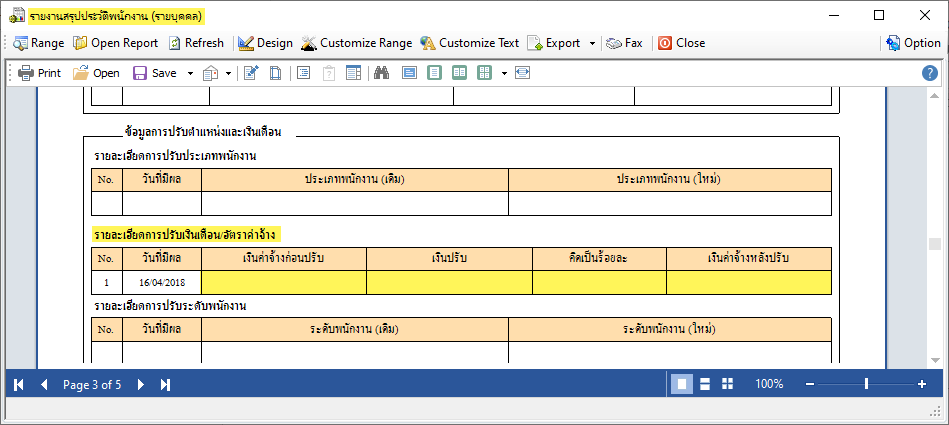
Task: Maximize the report window
Action: [x=879, y=16]
